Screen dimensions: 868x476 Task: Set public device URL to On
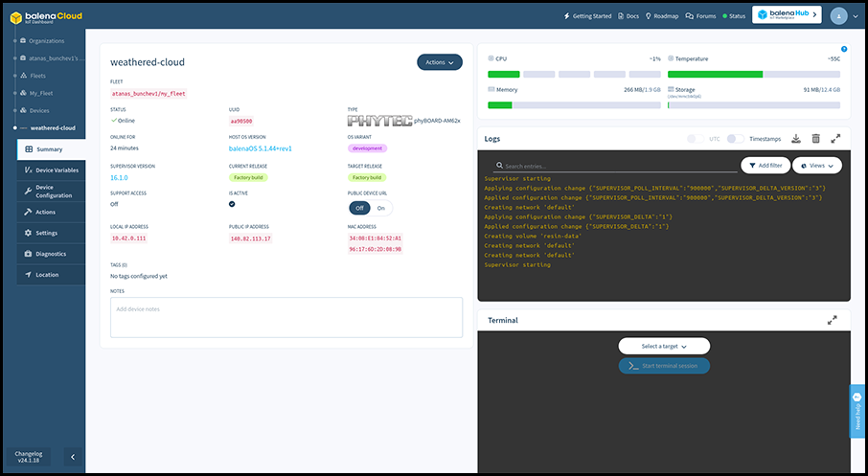coord(381,208)
